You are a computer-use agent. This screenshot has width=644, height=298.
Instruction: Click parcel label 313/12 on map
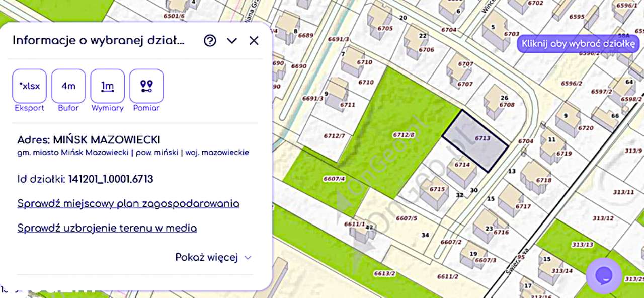click(x=603, y=218)
